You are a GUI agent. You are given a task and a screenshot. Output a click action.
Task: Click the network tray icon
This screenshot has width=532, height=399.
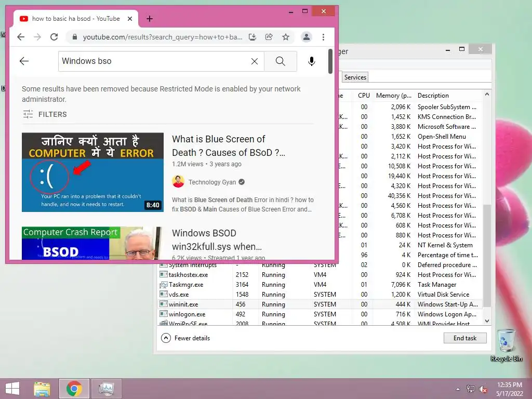[471, 389]
